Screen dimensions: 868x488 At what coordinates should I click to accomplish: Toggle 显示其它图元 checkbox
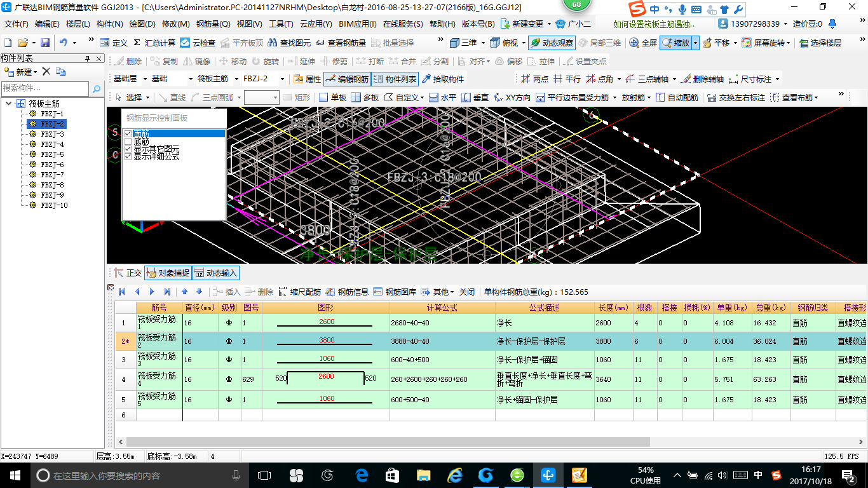click(x=128, y=149)
